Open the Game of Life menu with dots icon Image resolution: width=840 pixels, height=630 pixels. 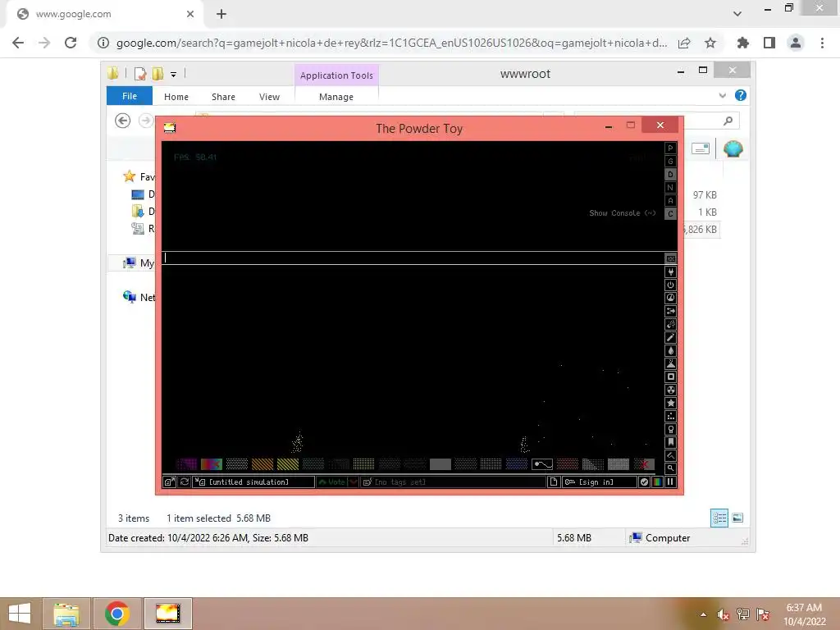pos(670,416)
